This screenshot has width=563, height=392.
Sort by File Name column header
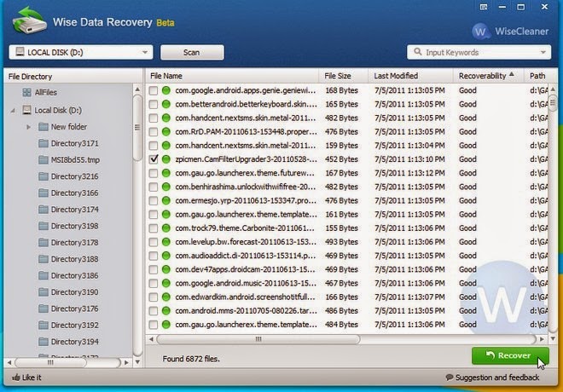[x=232, y=76]
